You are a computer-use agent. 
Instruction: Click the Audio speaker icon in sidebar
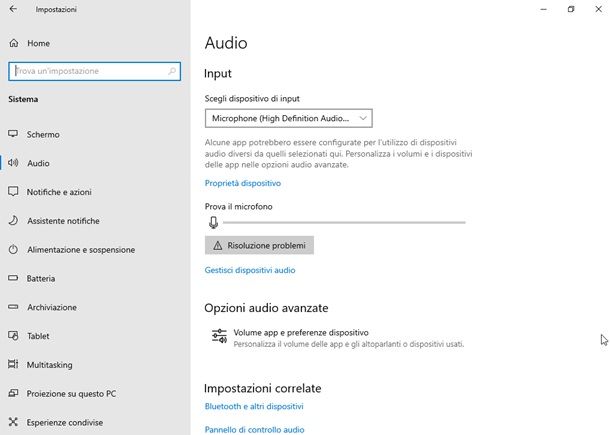point(13,163)
